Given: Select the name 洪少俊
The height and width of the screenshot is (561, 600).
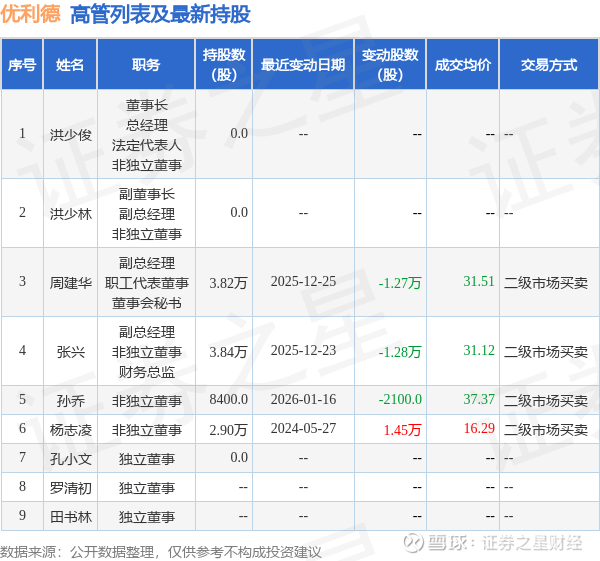Looking at the screenshot, I should (71, 135).
